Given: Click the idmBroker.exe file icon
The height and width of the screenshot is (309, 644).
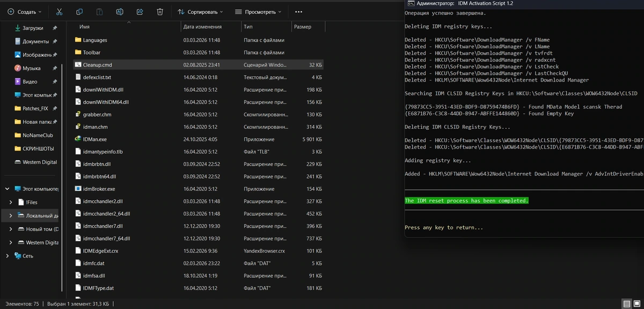Looking at the screenshot, I should click(x=78, y=189).
